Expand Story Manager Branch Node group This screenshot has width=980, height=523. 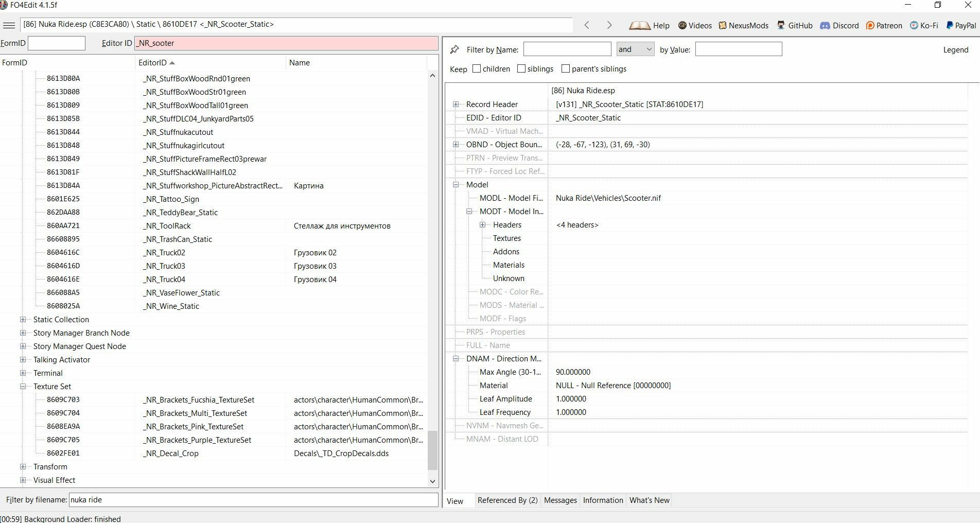23,333
